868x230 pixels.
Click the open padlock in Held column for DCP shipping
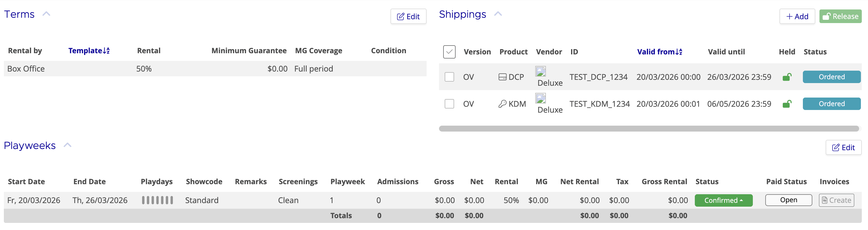tap(787, 77)
